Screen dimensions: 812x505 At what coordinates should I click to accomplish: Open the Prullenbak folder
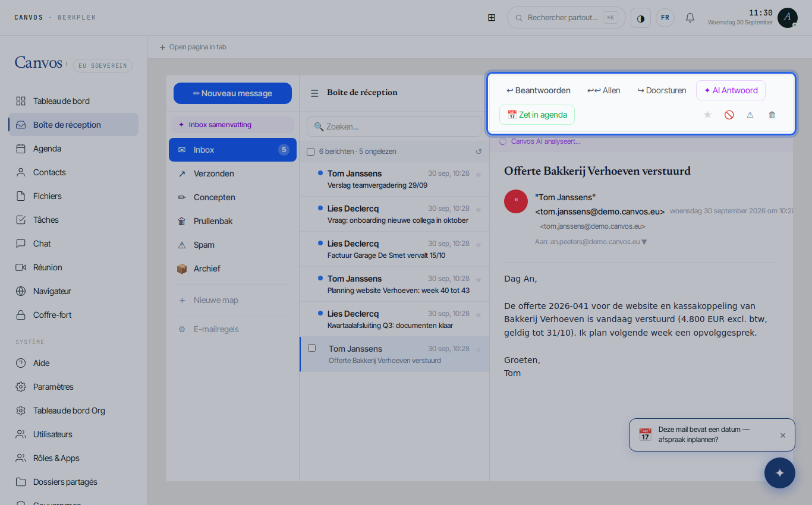point(232,221)
